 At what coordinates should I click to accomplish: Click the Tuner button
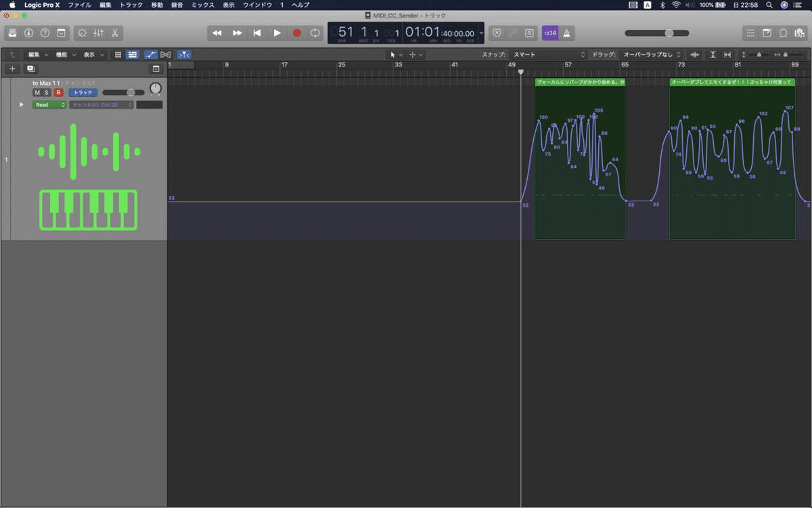click(x=513, y=33)
